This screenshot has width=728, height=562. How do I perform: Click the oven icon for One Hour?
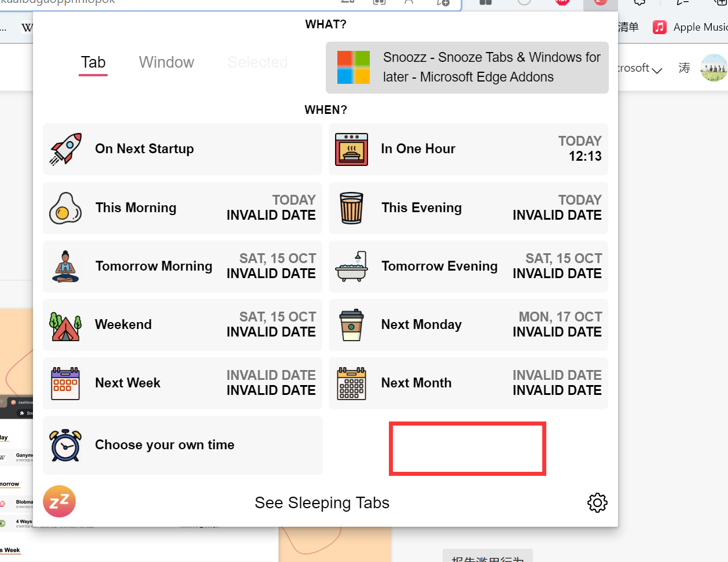351,149
